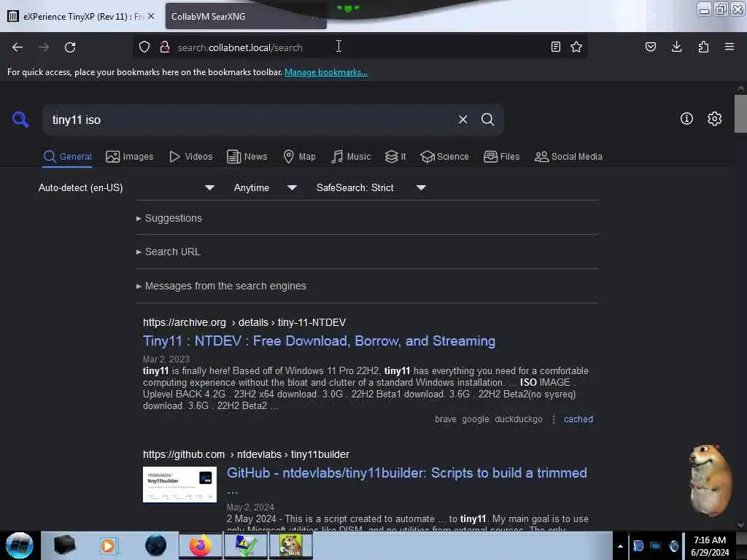Click the page vertical scrollbar thumb
This screenshot has width=747, height=560.
point(740,113)
